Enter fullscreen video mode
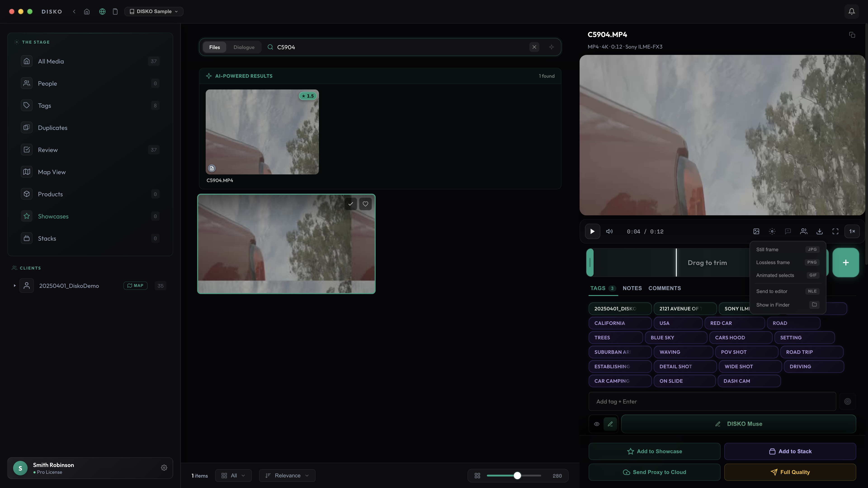This screenshot has height=488, width=868. click(x=835, y=231)
